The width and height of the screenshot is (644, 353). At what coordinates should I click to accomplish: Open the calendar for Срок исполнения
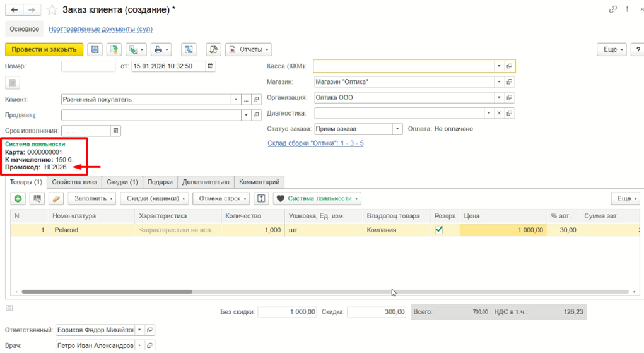click(116, 131)
